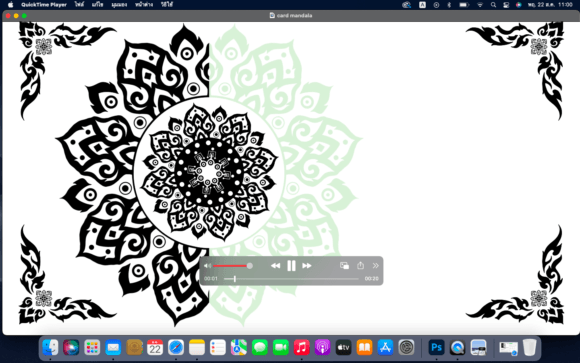Click the playhead marker on the timeline
Image resolution: width=580 pixels, height=363 pixels.
235,279
